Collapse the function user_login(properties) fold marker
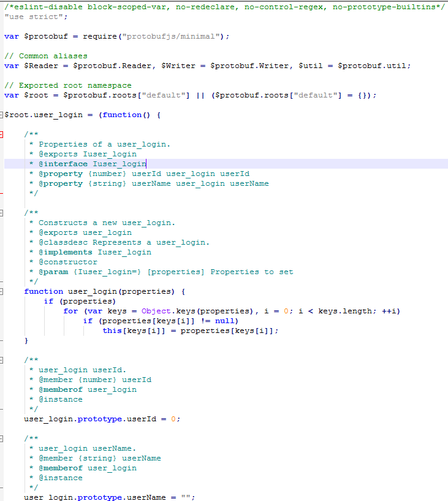Image resolution: width=448 pixels, height=501 pixels. tap(1, 291)
